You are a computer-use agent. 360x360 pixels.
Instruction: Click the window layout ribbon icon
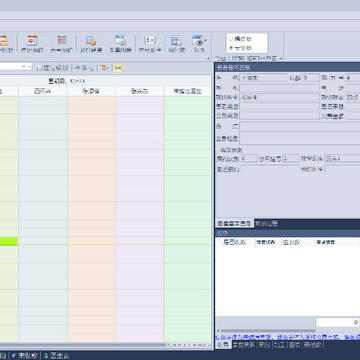point(176,40)
